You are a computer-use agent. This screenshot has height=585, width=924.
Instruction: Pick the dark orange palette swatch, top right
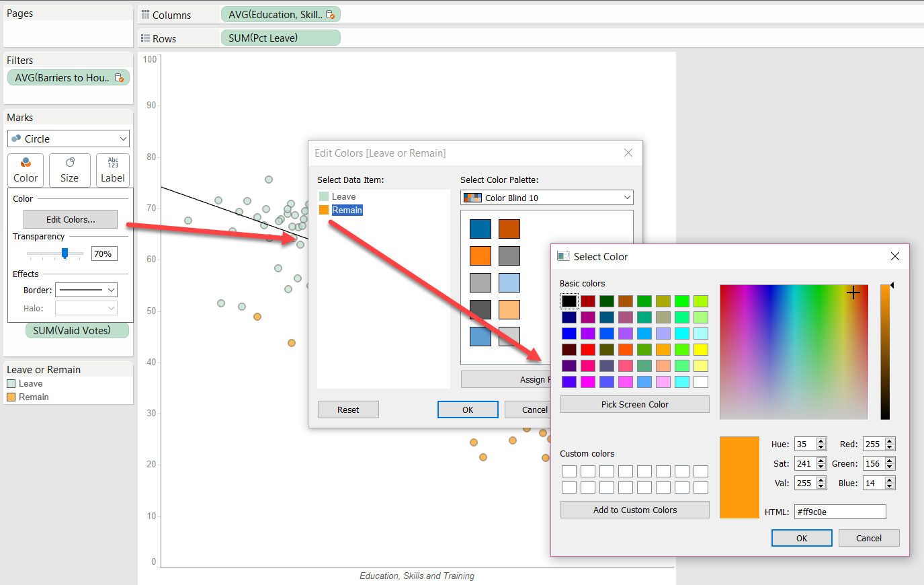(x=509, y=229)
